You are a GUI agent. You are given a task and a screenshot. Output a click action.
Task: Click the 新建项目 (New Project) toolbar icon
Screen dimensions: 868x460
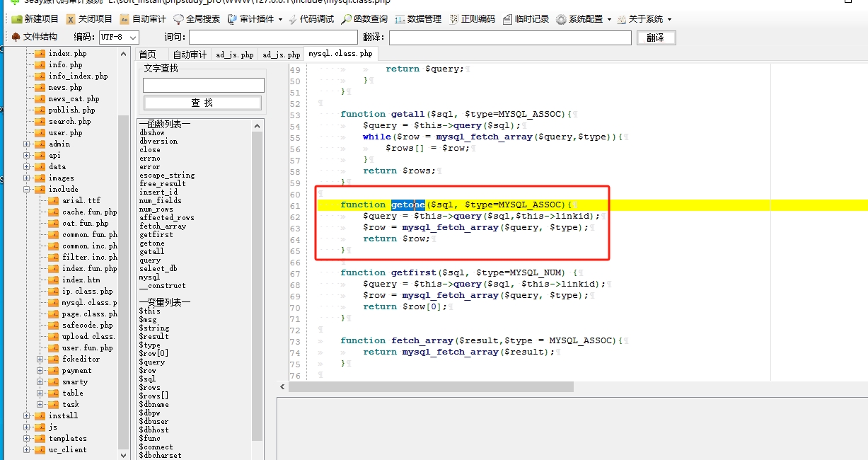[x=35, y=19]
